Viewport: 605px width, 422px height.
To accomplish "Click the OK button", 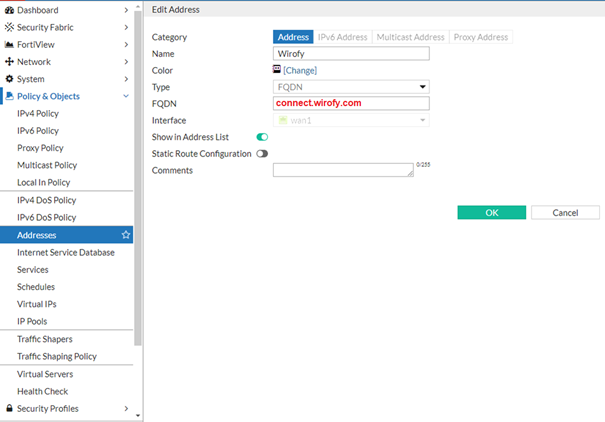I will (491, 212).
